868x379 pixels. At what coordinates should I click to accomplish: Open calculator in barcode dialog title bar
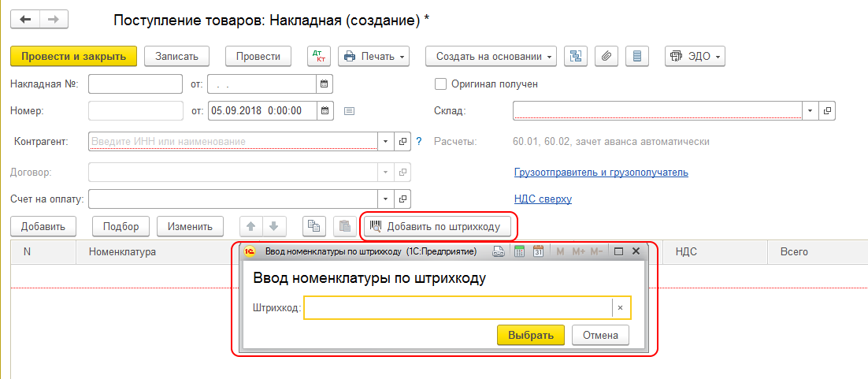coord(519,251)
